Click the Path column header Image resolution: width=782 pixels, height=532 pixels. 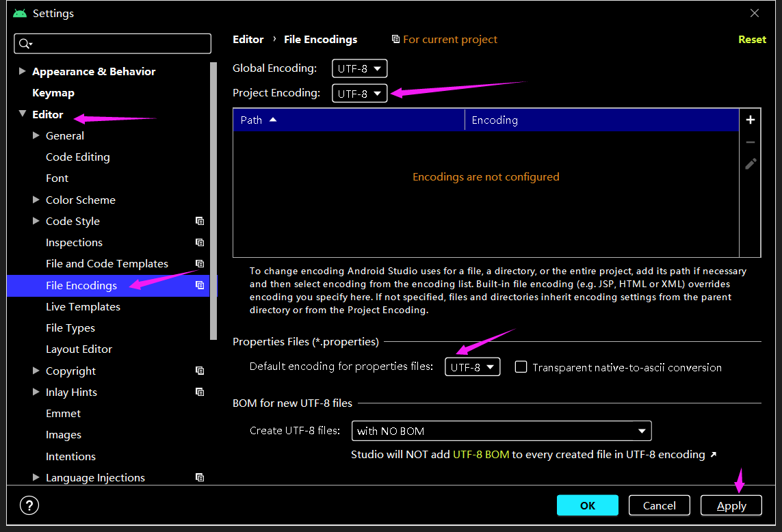pyautogui.click(x=349, y=120)
